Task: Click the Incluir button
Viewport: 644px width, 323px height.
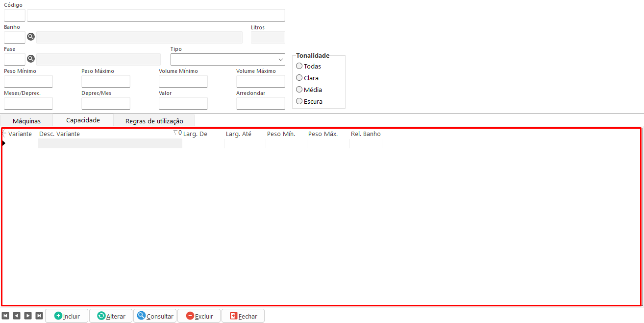Action: pos(67,316)
